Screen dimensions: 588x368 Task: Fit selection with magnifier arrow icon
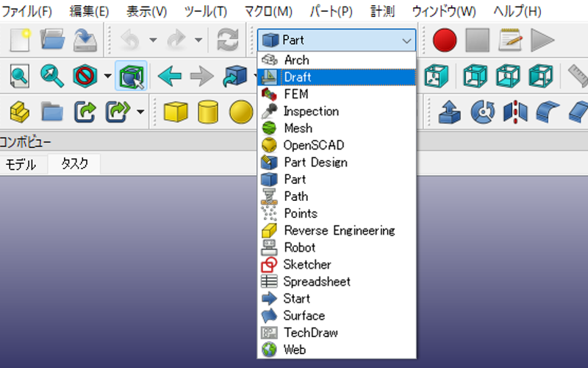(x=52, y=76)
